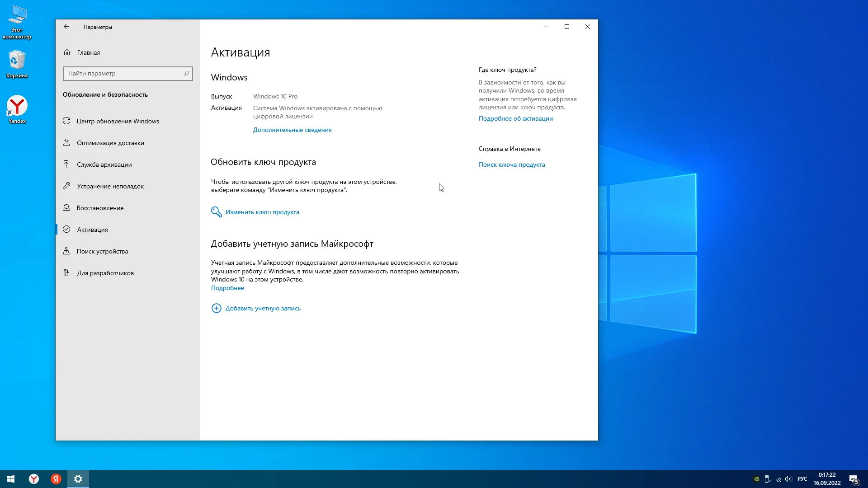Click the back arrow in Settings
The height and width of the screenshot is (488, 868).
pyautogui.click(x=66, y=27)
